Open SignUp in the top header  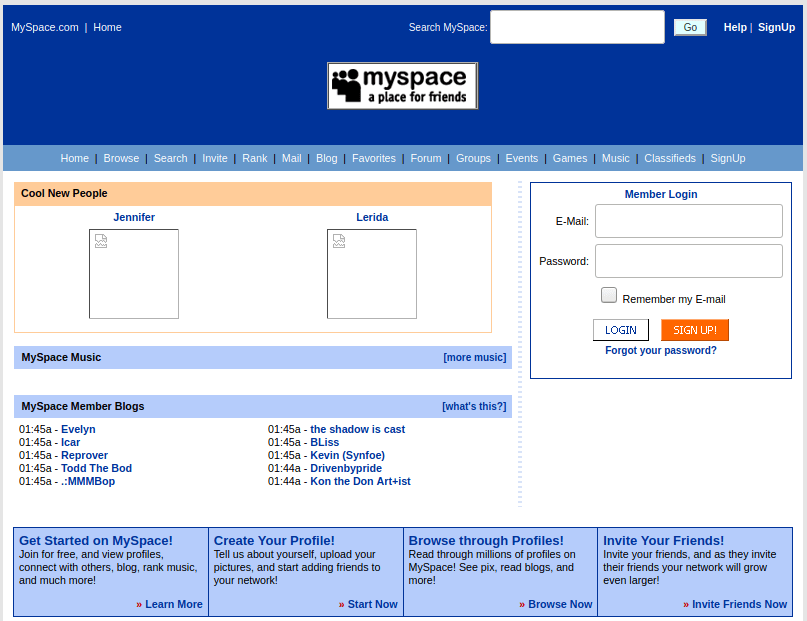(x=776, y=27)
